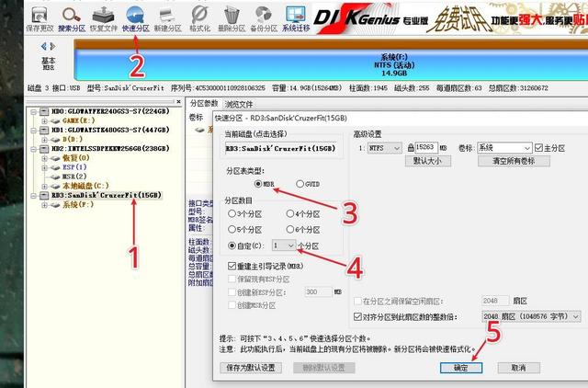Select HD0:GLOWAYFER240GS3-S7 disk in tree

[110, 111]
